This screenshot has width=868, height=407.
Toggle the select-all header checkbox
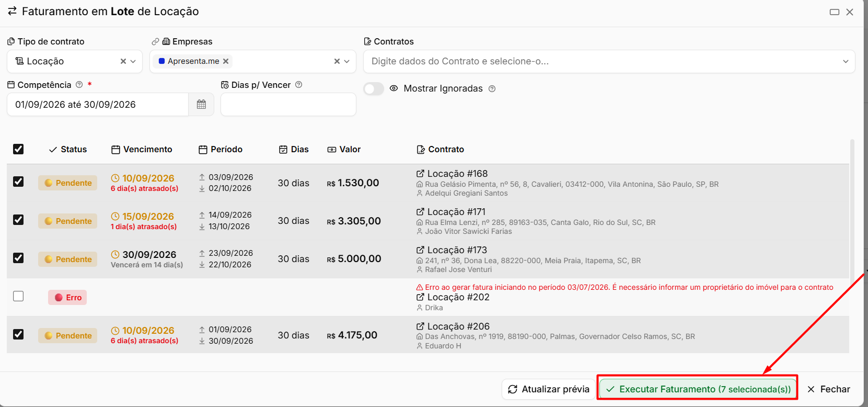coord(18,149)
